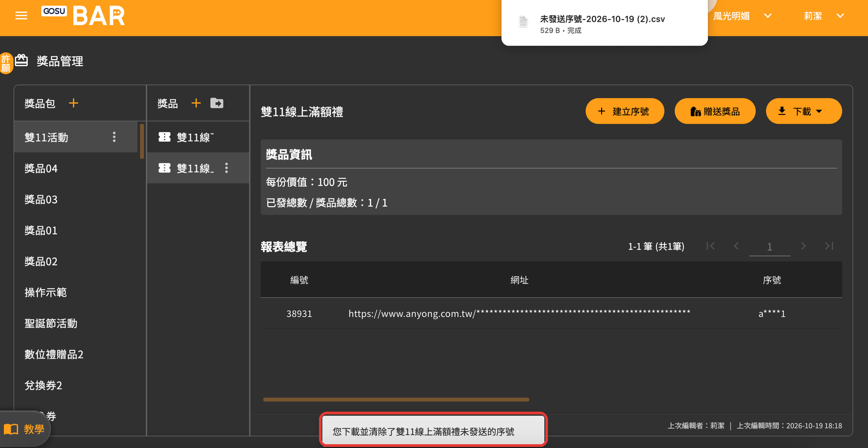Click the 建立序號 button

[624, 111]
